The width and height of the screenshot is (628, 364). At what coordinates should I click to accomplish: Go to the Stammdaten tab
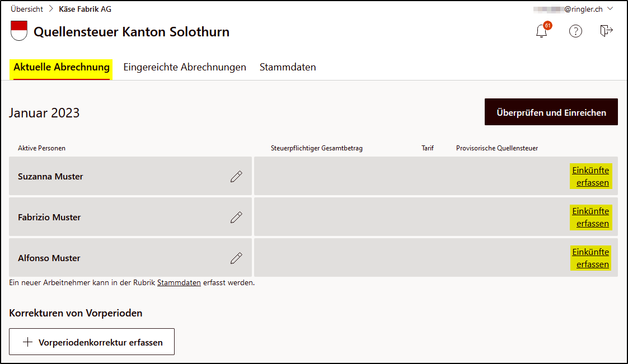(x=288, y=67)
